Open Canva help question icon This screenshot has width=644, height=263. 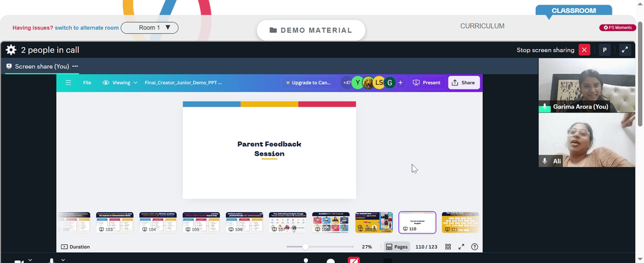point(475,246)
